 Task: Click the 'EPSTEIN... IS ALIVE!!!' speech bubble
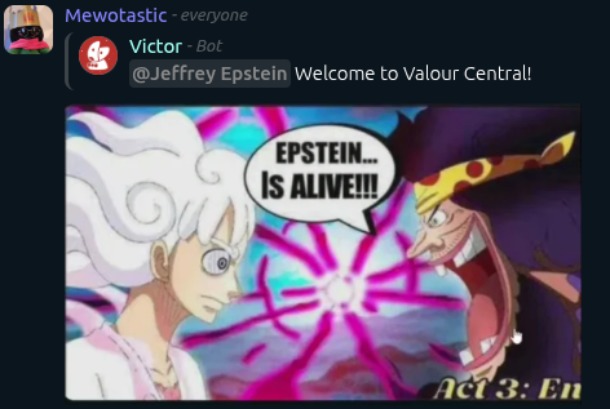click(x=320, y=175)
